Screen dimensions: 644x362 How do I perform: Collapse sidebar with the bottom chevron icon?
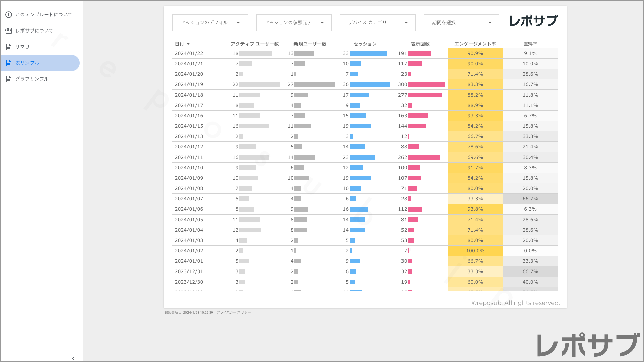click(73, 359)
